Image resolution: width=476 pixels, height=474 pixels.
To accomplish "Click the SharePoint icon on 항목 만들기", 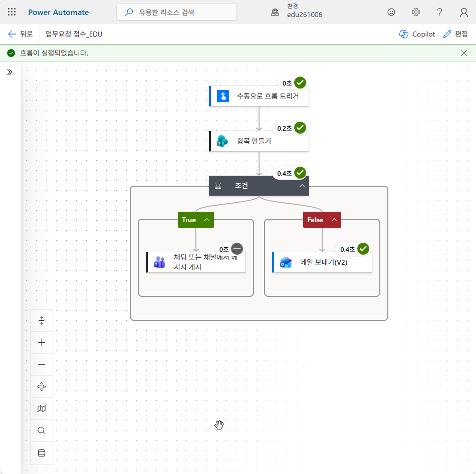I will point(222,141).
